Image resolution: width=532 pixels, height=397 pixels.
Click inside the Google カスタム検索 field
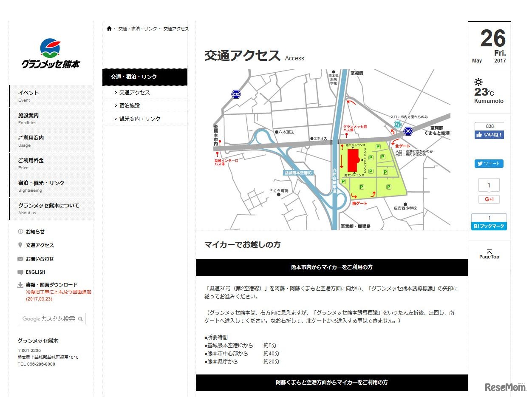tap(47, 318)
